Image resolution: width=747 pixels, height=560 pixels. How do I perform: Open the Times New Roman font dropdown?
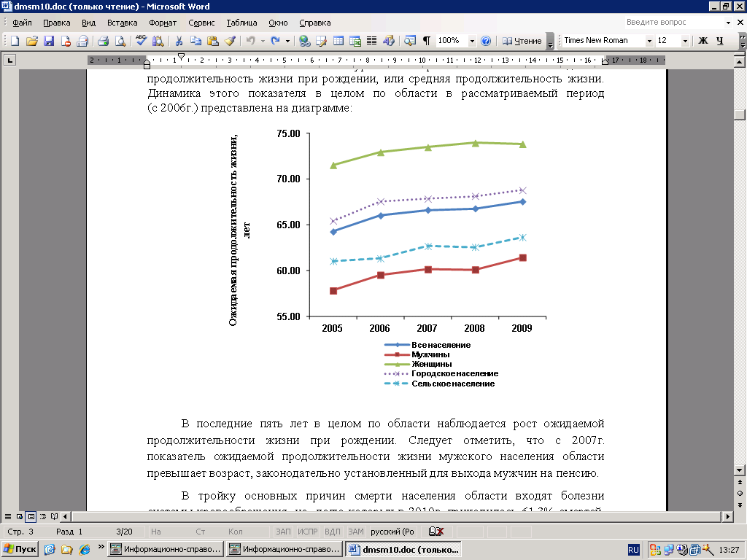coord(649,41)
